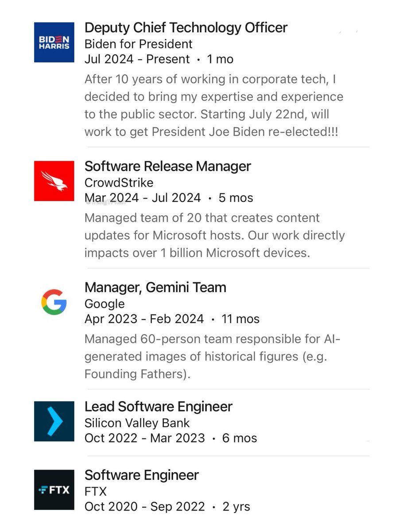Screen dimensions: 403x532
Task: Click the FTX company name text
Action: coord(95,491)
